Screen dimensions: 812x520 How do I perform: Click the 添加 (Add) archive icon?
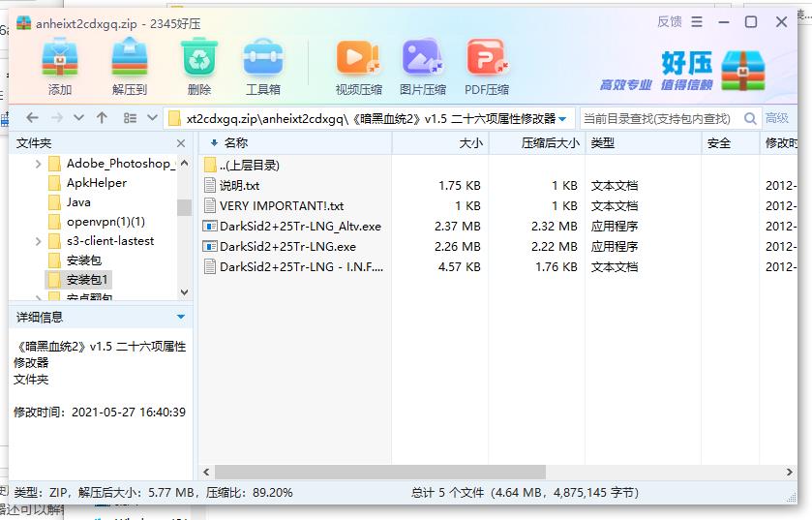pyautogui.click(x=60, y=57)
